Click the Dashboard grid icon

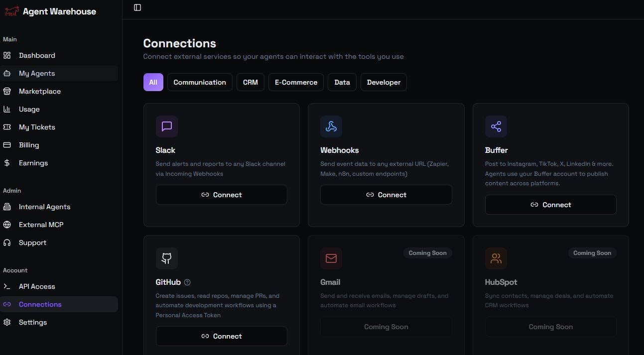[x=7, y=55]
